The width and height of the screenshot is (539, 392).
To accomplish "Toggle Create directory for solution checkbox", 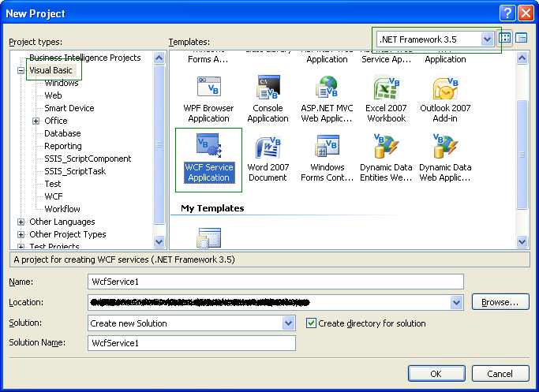I will [x=311, y=323].
